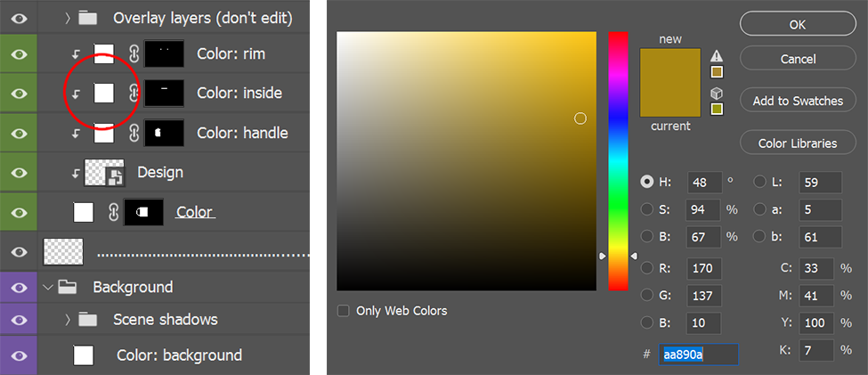Viewport: 868px width, 375px height.
Task: Click link icon on Color: rim layer
Action: pyautogui.click(x=133, y=53)
